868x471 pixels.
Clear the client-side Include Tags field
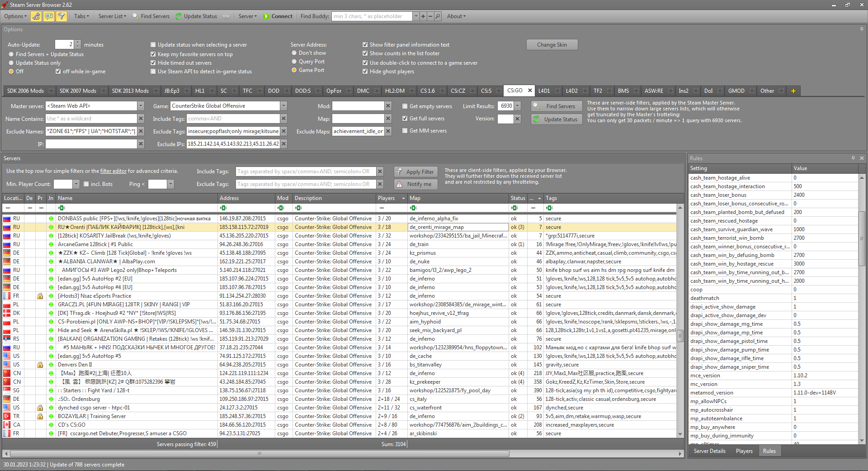[380, 171]
